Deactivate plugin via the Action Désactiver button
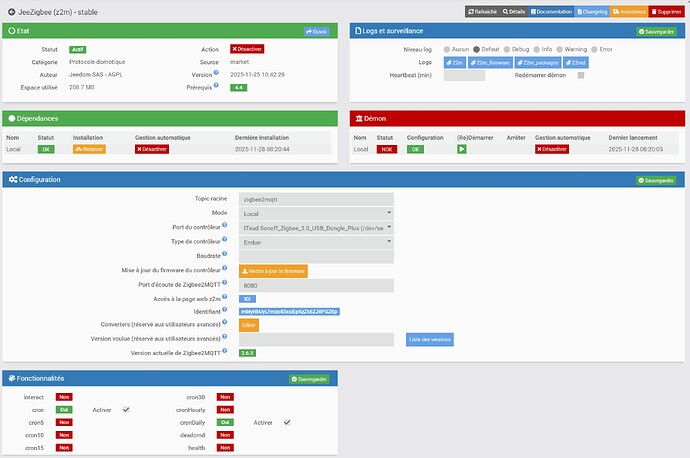 coord(247,49)
